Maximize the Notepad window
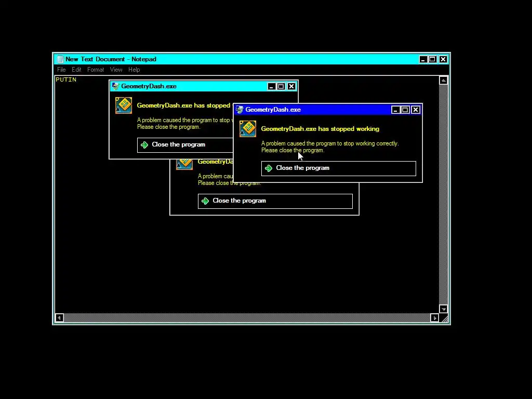 [x=433, y=59]
